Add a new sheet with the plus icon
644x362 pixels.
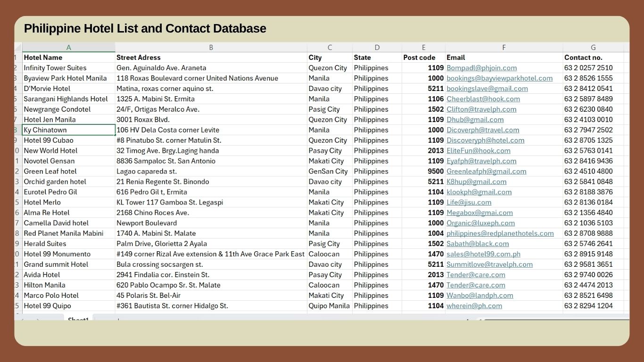pyautogui.click(x=118, y=320)
